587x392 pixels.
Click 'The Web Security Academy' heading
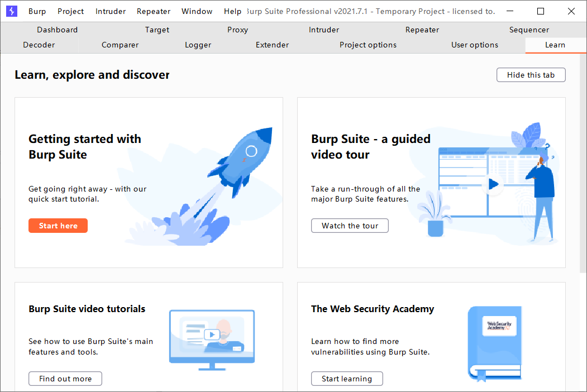pos(373,309)
